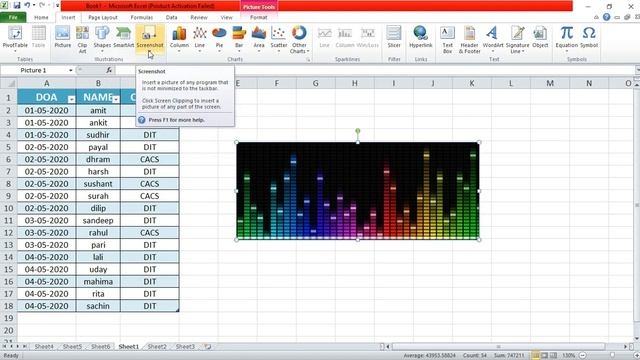640x360 pixels.
Task: Insert a Column chart
Action: coord(179,38)
